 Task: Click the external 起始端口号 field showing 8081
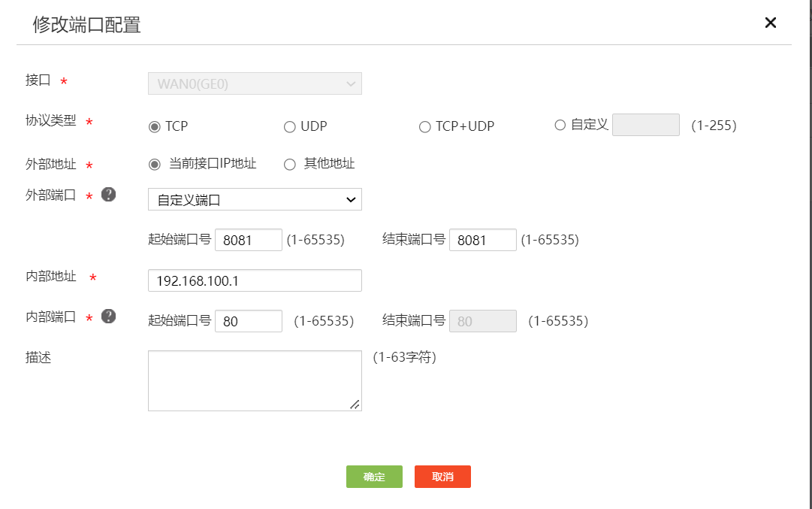pos(248,240)
